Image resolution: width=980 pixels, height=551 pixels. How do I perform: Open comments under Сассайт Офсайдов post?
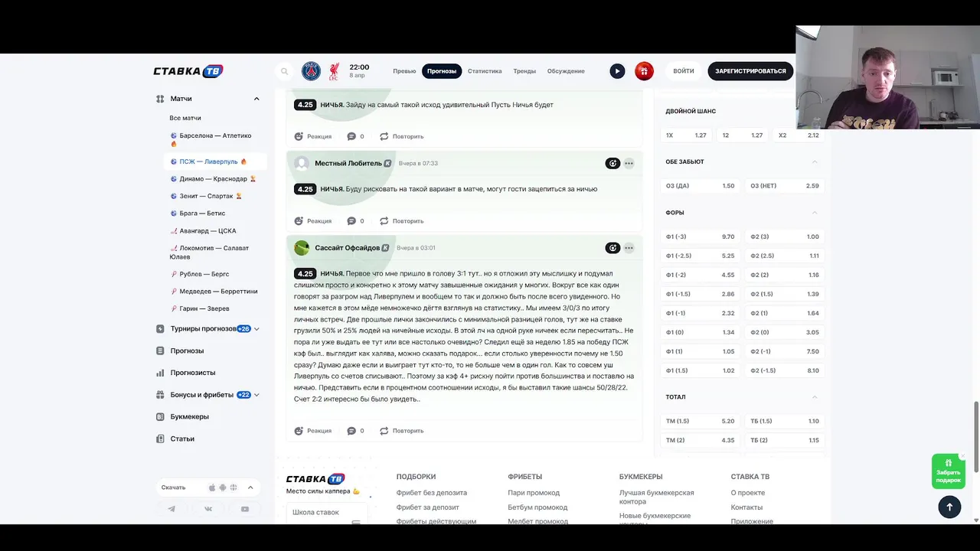click(355, 431)
